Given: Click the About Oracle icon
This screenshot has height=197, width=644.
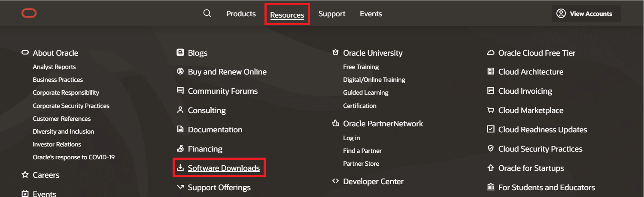Looking at the screenshot, I should click(25, 53).
